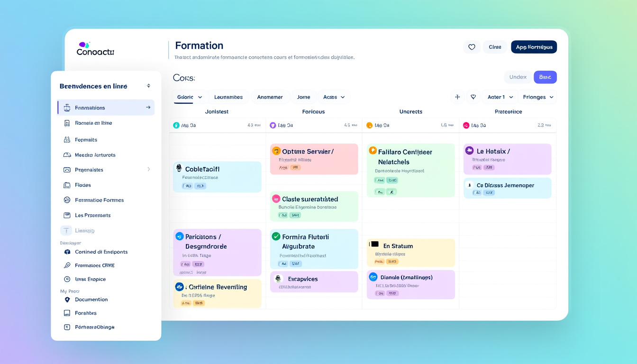Open the En Statum card

click(x=410, y=253)
